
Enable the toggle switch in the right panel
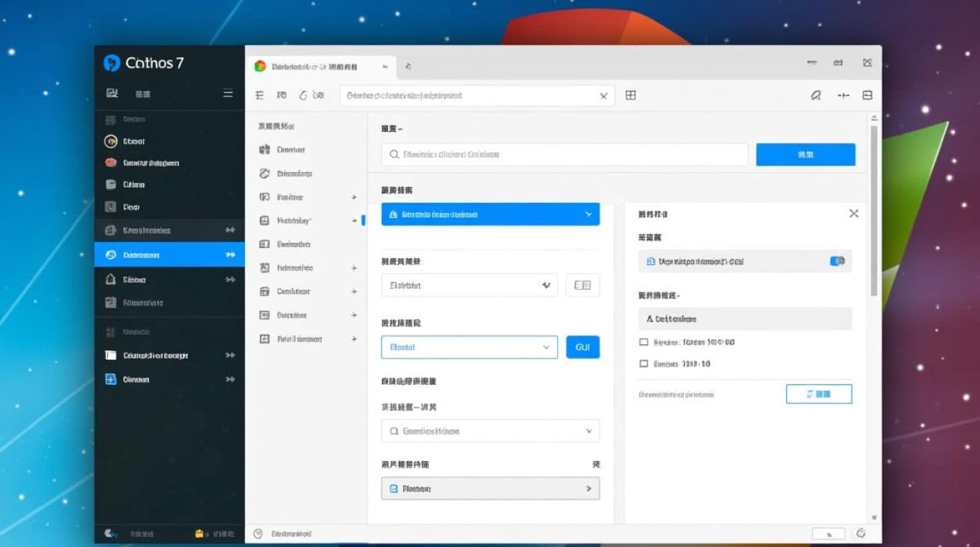click(x=837, y=260)
